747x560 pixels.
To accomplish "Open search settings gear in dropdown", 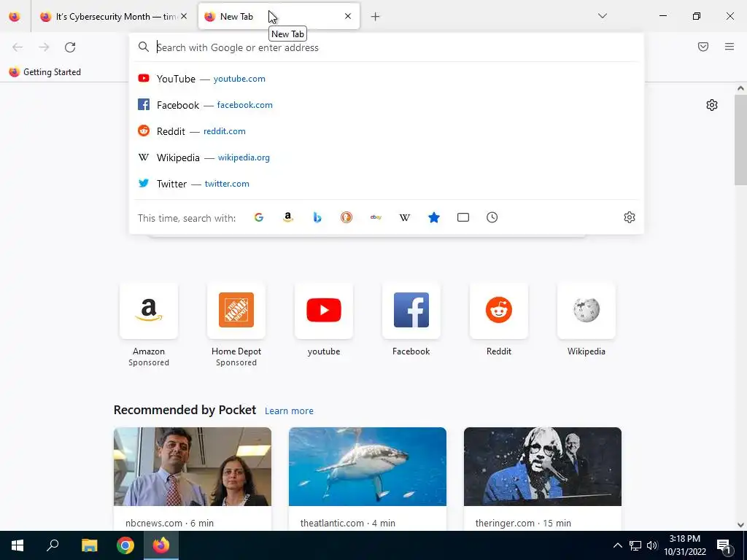I will pyautogui.click(x=630, y=217).
